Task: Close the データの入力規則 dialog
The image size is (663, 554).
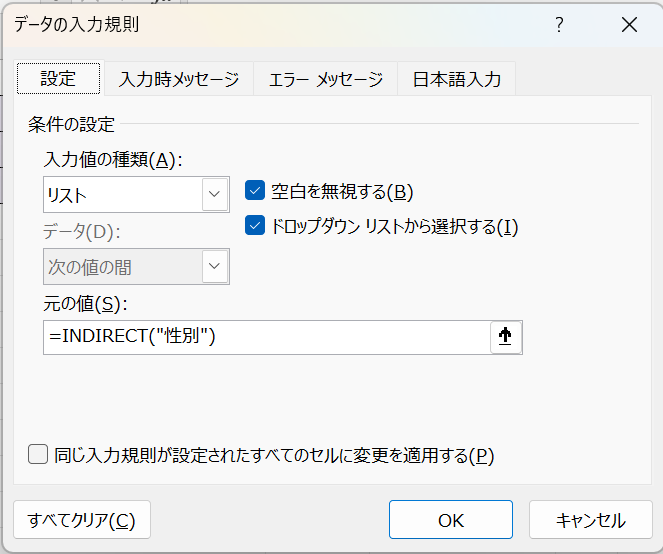Action: [628, 25]
